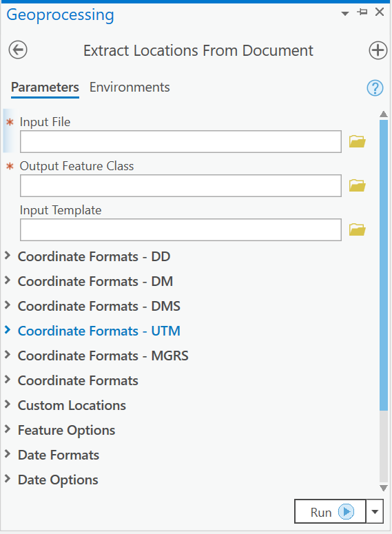
Task: Select the Parameters tab
Action: coord(45,88)
